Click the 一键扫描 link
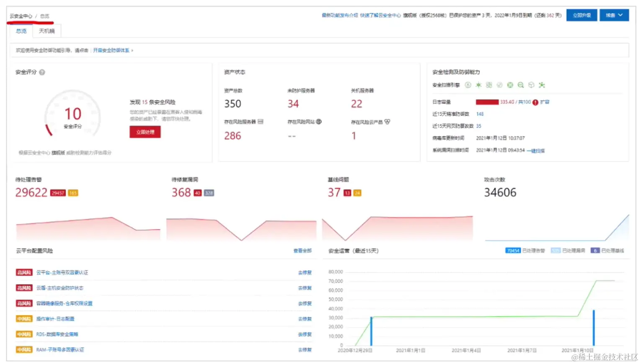Viewport: 641px width, 364px height. coord(536,151)
